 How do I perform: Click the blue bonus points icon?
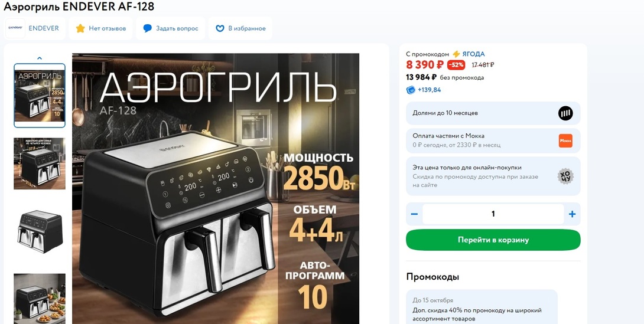point(411,90)
